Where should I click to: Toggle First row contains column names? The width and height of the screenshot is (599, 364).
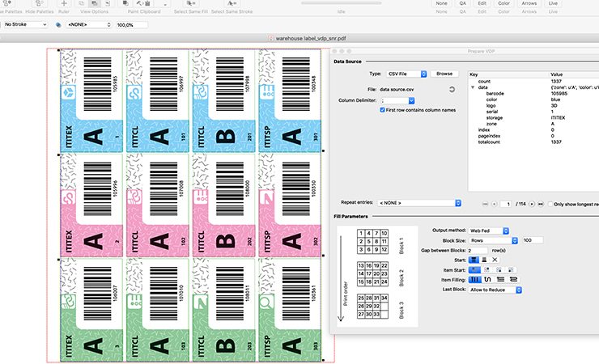coord(382,110)
